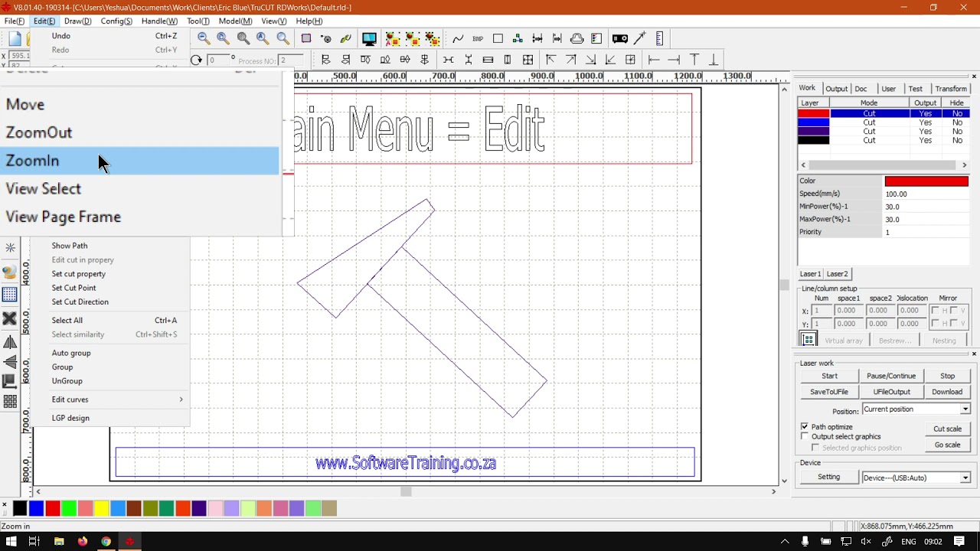Click the black X delete icon in left toolbar

tap(10, 318)
